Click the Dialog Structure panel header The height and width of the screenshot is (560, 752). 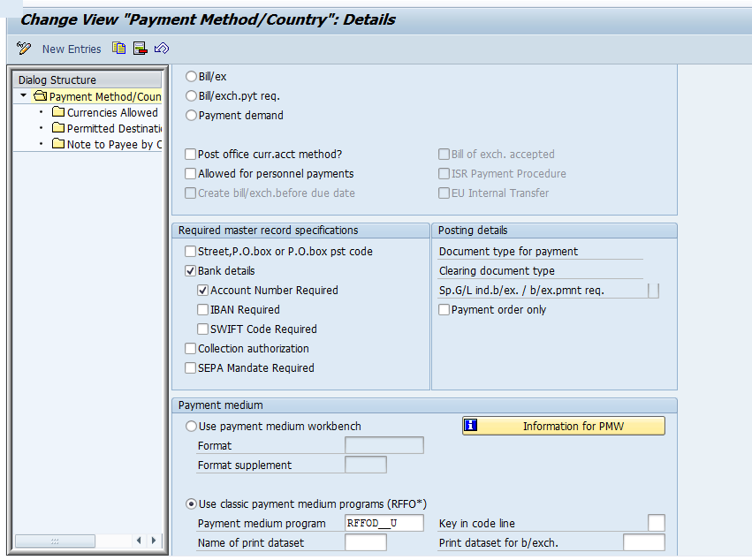tap(89, 79)
